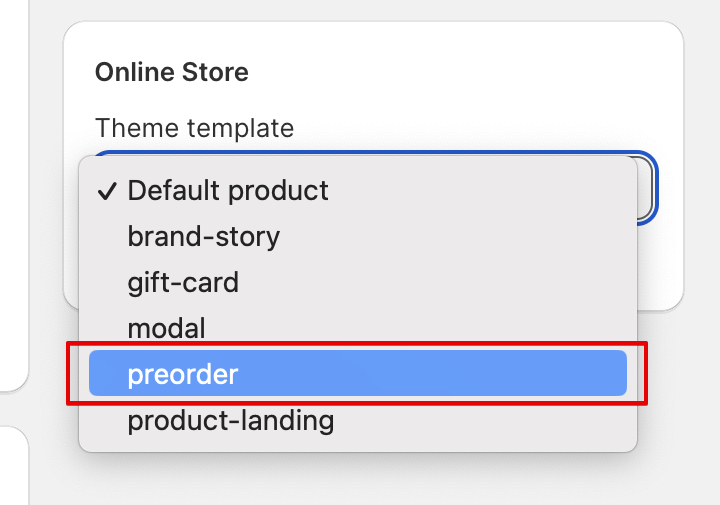Click the checkmark beside Default product

(x=108, y=191)
